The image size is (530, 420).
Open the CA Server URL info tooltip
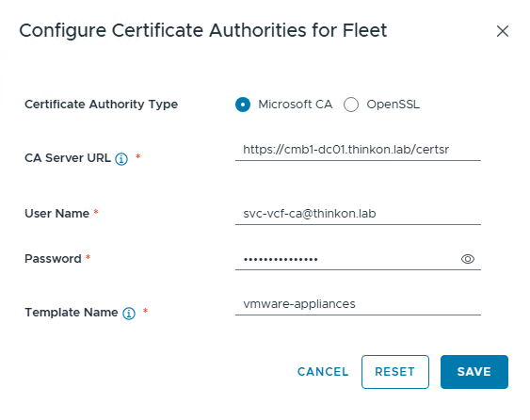point(121,158)
